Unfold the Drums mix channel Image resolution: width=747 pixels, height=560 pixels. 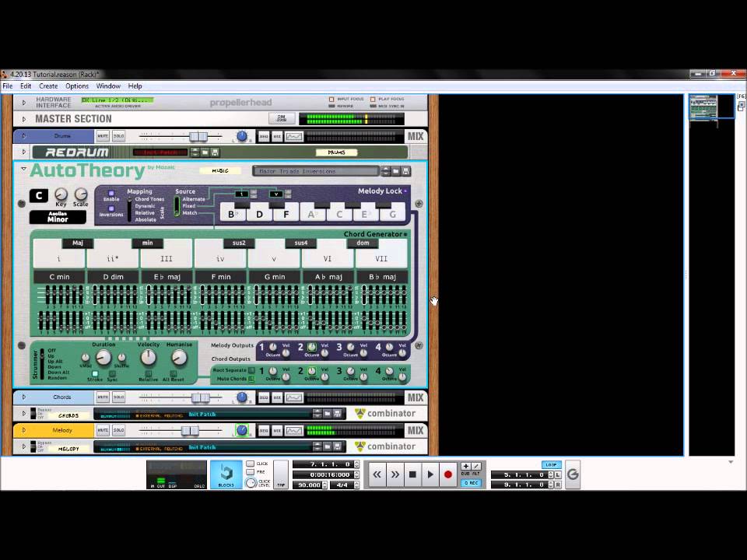[24, 136]
